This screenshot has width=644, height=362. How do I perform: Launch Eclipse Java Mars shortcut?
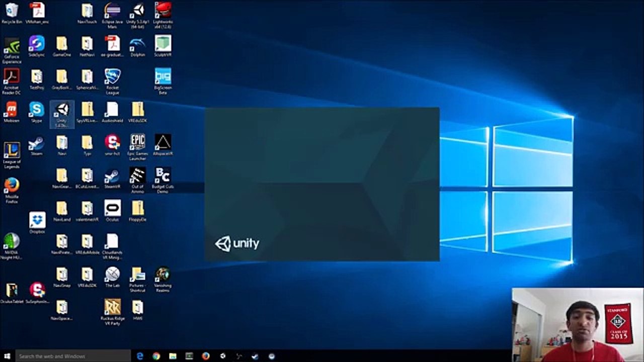tap(112, 15)
